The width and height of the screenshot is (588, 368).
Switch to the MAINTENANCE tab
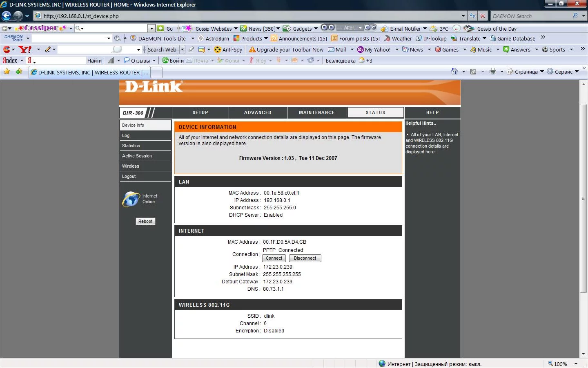point(317,112)
